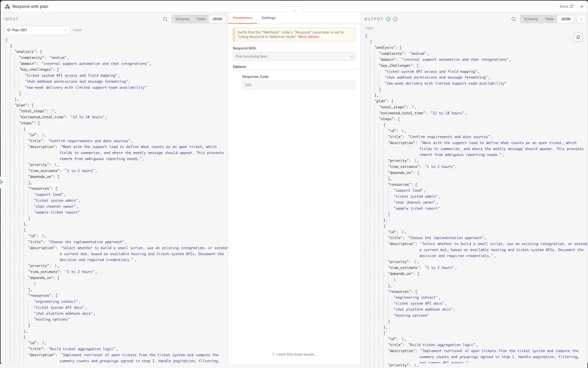The image size is (588, 368).
Task: Open the Parameters tab
Action: coord(243,18)
